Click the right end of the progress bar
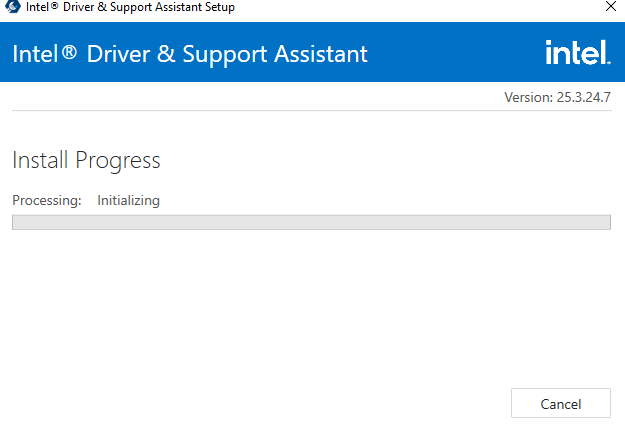625x430 pixels. coord(605,222)
